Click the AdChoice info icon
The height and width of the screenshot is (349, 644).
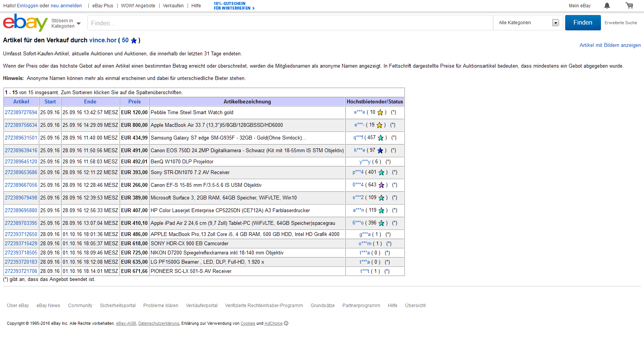coord(286,323)
